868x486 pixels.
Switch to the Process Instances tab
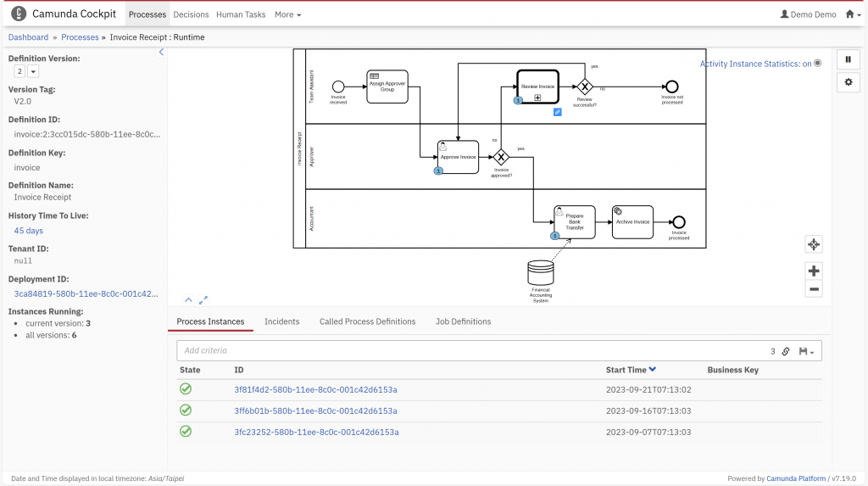[210, 321]
